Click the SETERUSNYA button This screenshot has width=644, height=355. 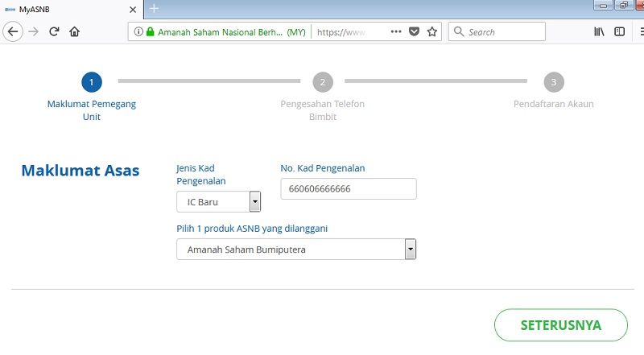click(x=560, y=325)
